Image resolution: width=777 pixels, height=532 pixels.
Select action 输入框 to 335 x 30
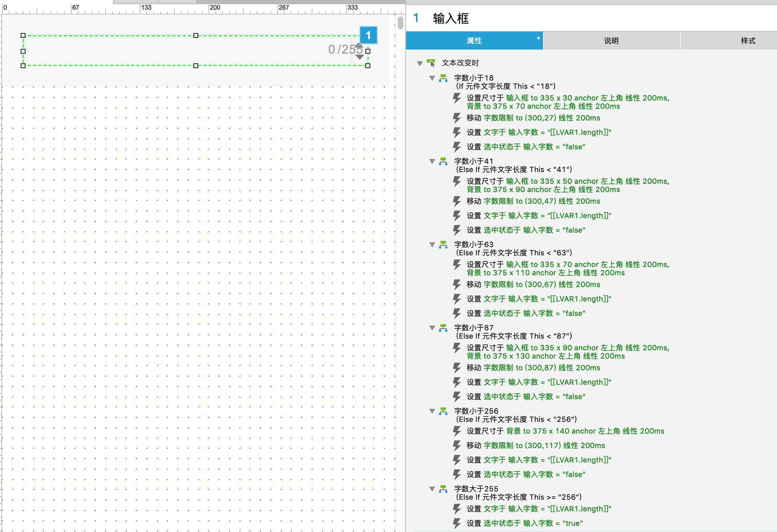pyautogui.click(x=568, y=102)
